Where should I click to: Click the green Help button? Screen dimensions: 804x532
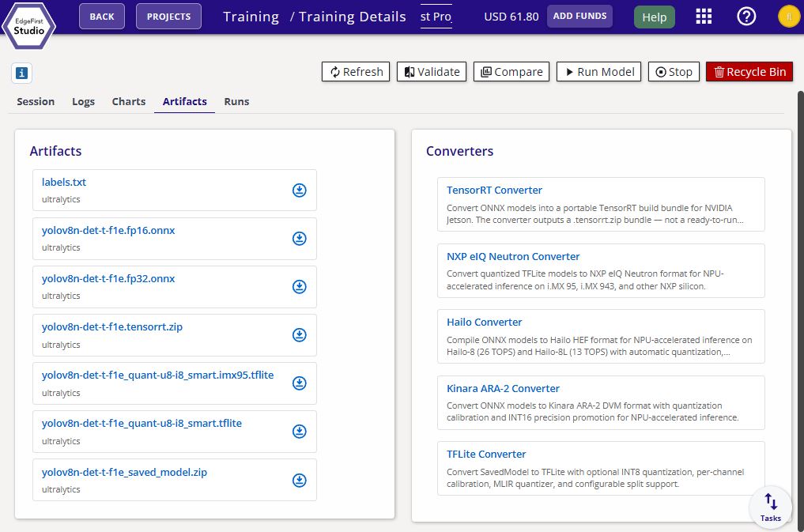click(x=655, y=17)
